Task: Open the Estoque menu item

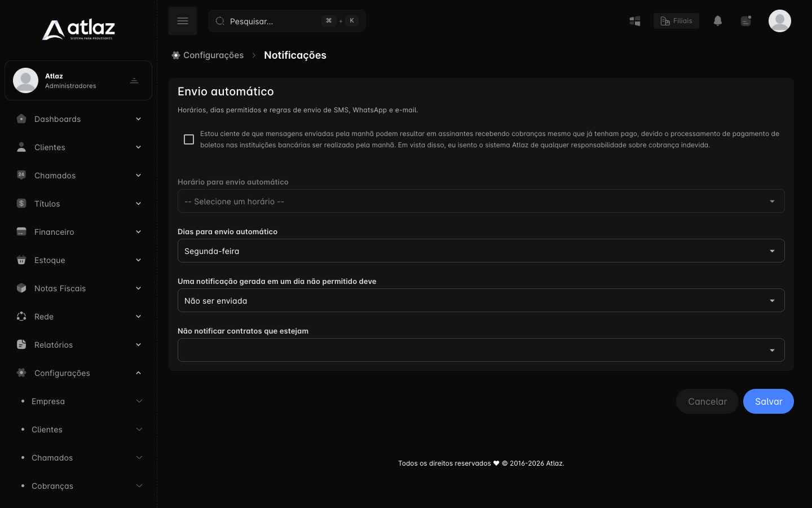Action: 78,260
